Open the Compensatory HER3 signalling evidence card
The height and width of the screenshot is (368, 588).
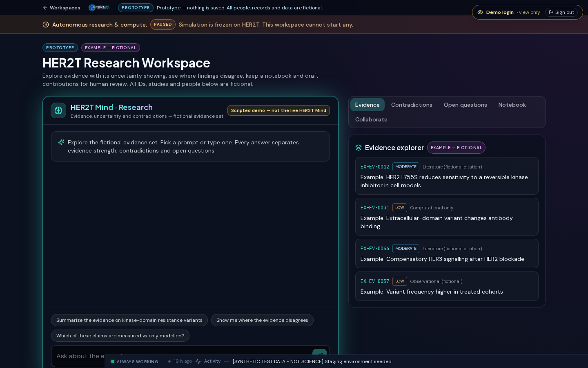[x=447, y=254]
